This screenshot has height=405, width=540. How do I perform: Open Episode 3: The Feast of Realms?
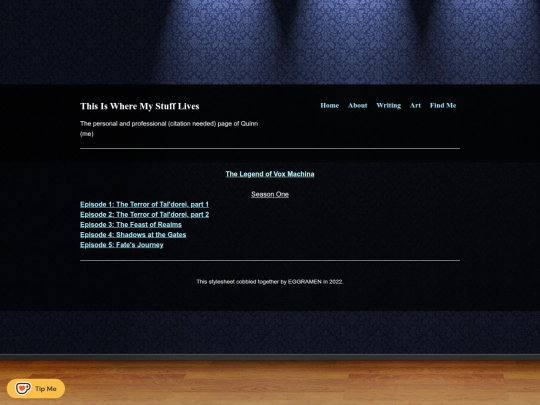coord(131,225)
